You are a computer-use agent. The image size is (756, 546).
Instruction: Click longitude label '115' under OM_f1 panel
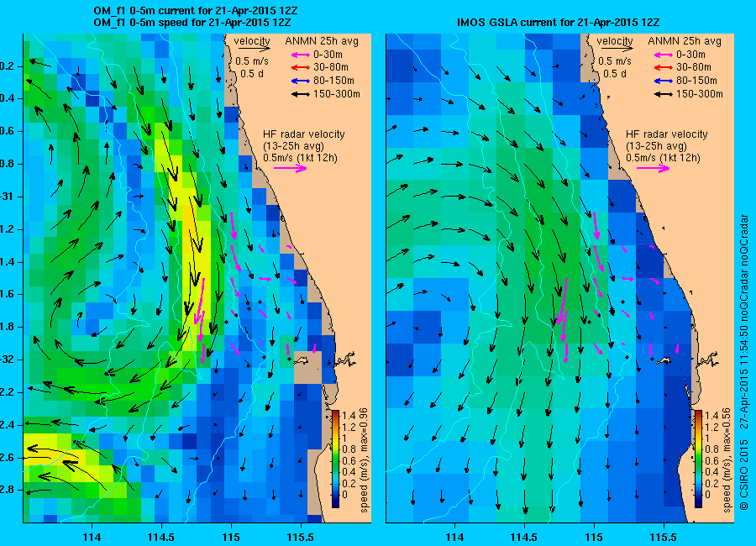point(230,537)
